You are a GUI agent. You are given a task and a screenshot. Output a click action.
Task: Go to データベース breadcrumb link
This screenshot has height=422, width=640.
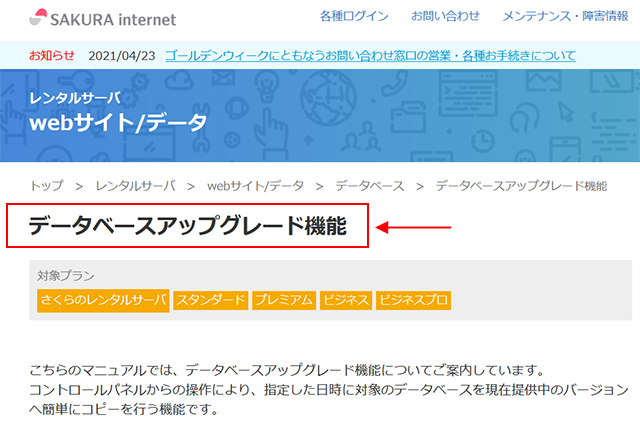[x=370, y=186]
